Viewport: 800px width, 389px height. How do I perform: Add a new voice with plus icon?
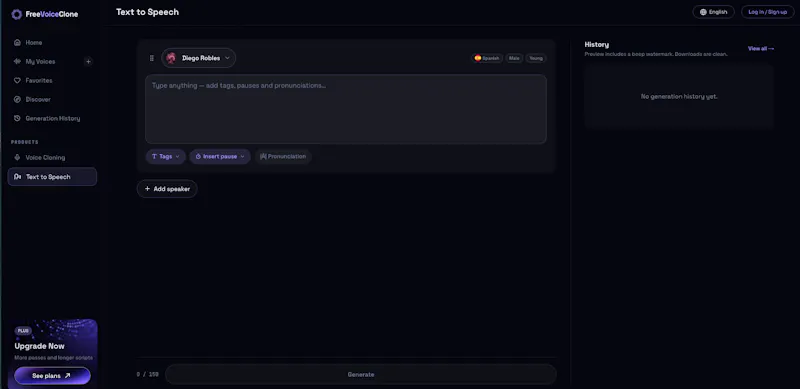point(88,62)
